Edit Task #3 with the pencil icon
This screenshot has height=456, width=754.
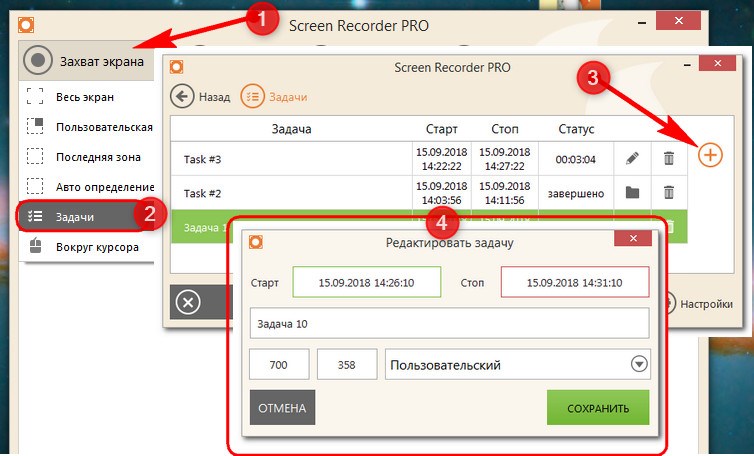tap(632, 158)
